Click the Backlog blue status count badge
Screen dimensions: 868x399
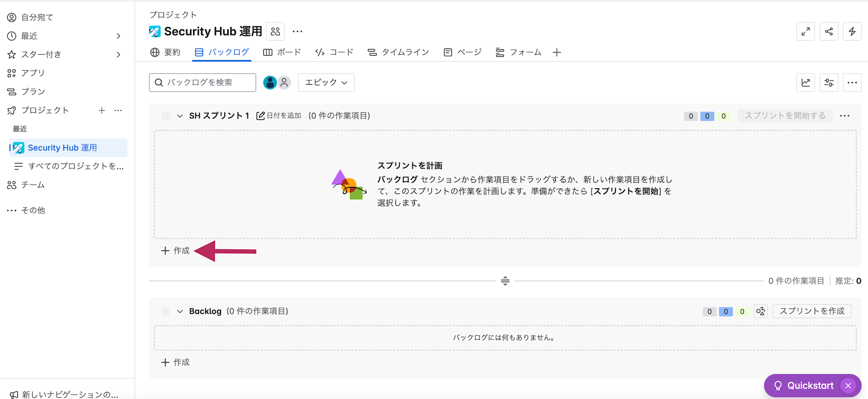pyautogui.click(x=726, y=311)
